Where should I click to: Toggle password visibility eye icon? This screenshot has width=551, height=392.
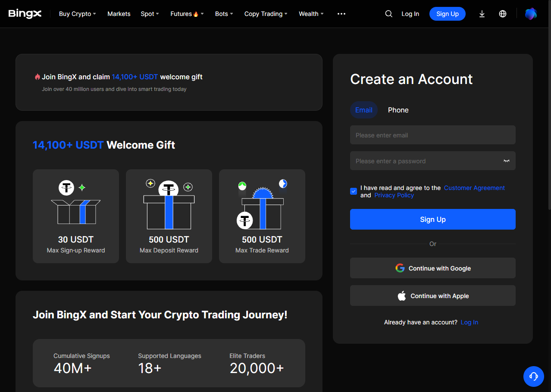click(506, 161)
